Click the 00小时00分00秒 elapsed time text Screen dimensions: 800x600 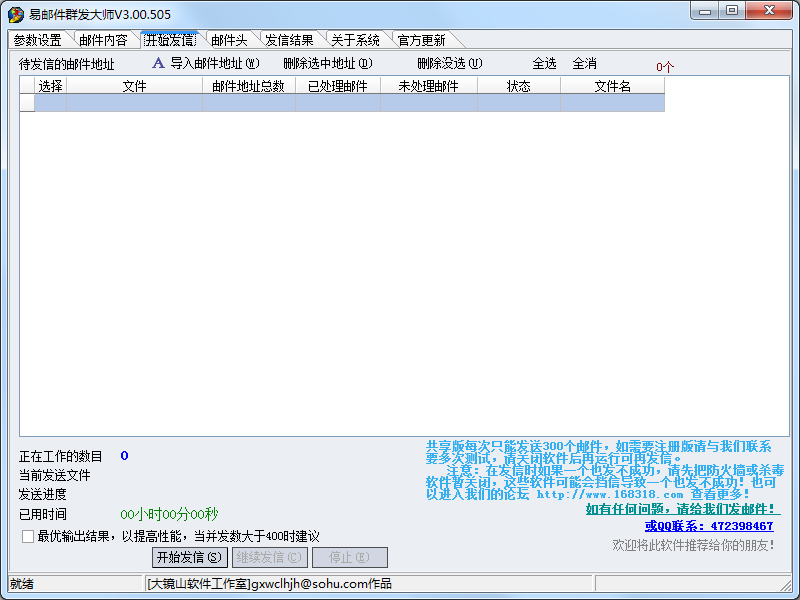point(169,514)
